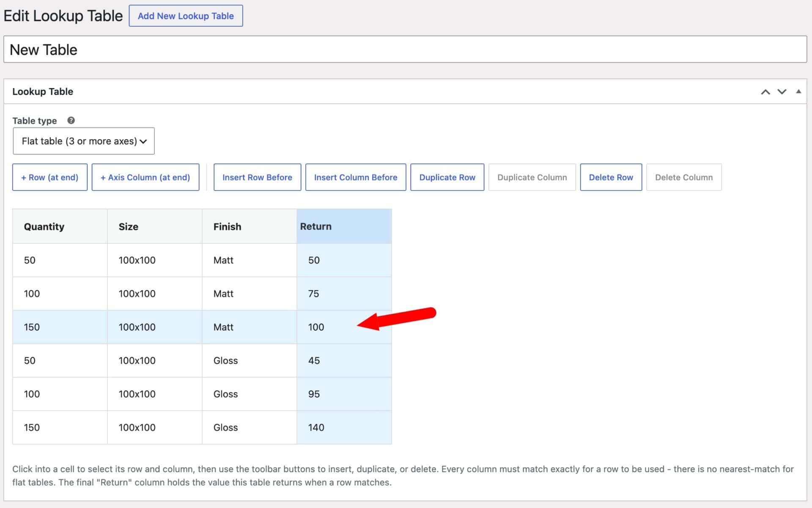Click Return cell with value 100
812x508 pixels.
344,327
